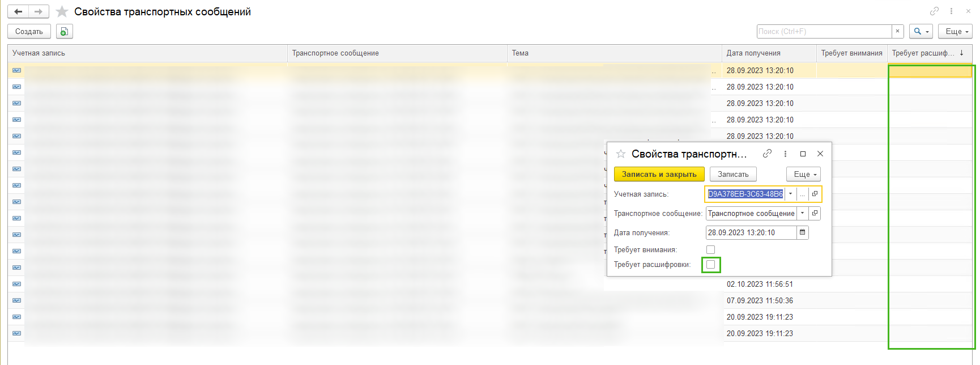Sort by Учетная запись column header
This screenshot has height=365, width=980.
pos(147,53)
